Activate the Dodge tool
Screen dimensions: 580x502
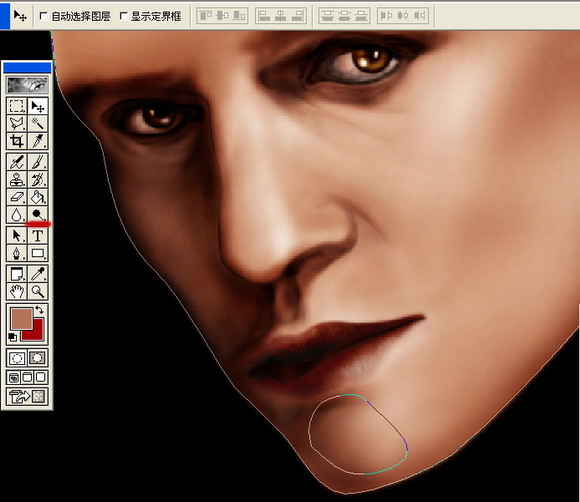(x=37, y=214)
